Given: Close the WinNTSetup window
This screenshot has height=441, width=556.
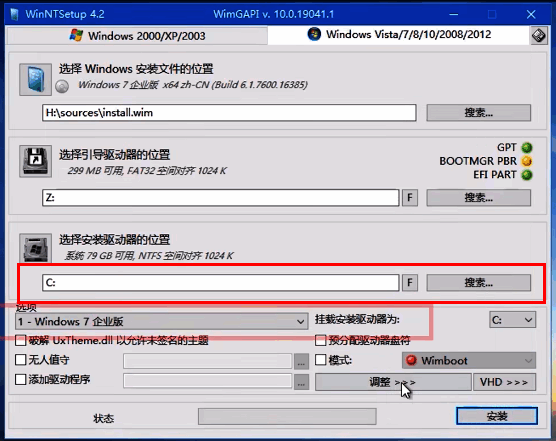Looking at the screenshot, I should (x=531, y=15).
